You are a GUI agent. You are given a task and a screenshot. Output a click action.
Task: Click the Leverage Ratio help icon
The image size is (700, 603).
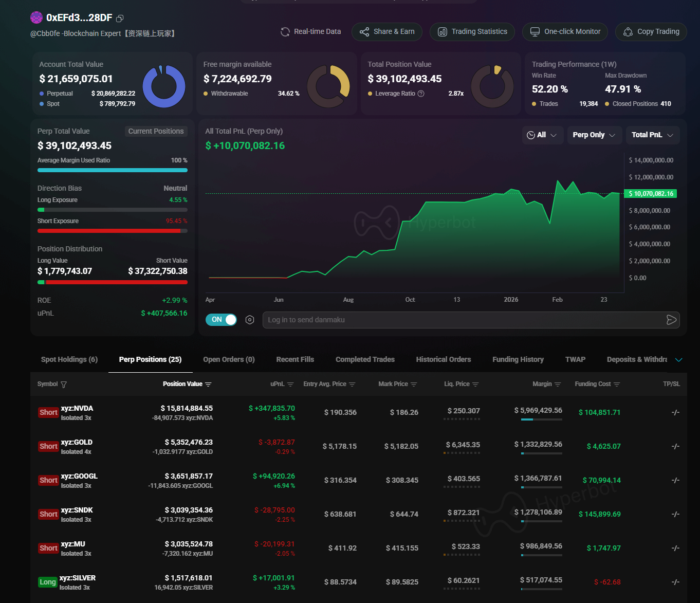pyautogui.click(x=421, y=94)
